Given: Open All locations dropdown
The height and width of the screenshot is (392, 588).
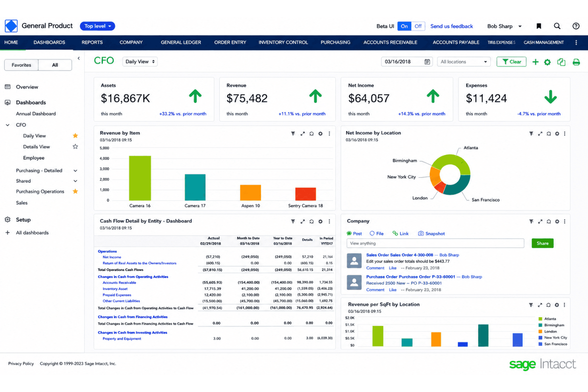Looking at the screenshot, I should pos(464,62).
